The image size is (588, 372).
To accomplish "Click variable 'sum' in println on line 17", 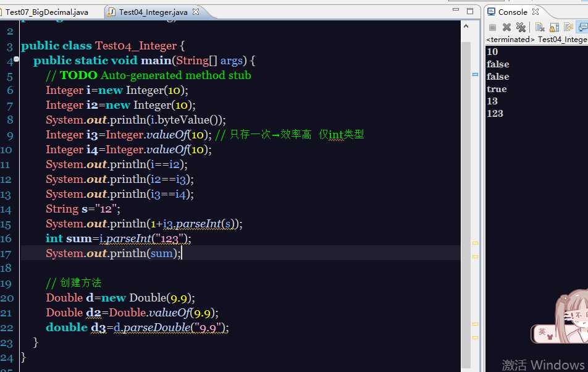I will point(162,254).
